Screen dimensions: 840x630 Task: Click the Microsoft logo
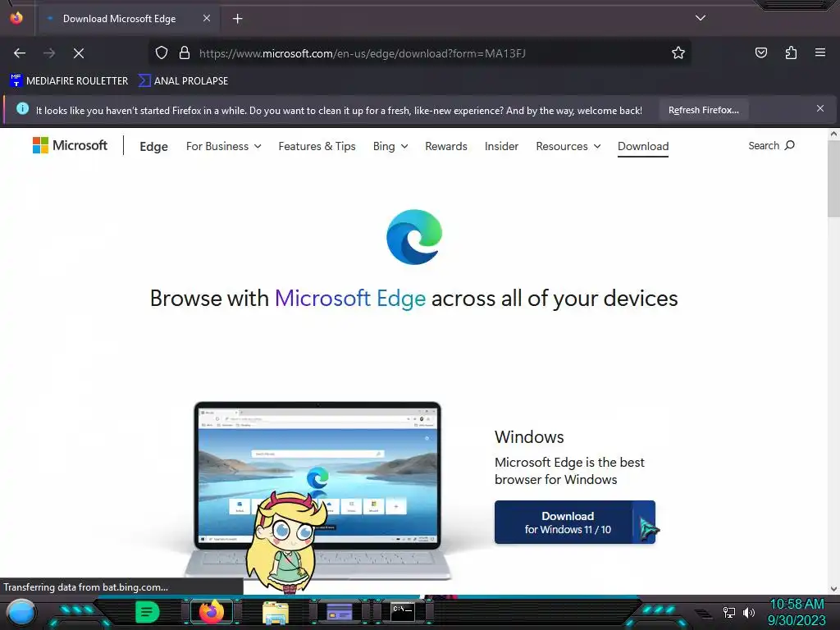click(70, 145)
